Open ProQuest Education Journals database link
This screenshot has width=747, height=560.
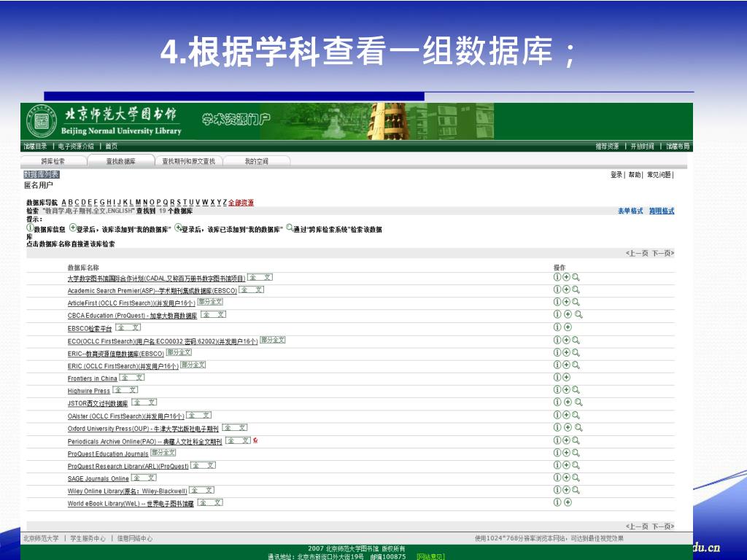click(x=108, y=454)
